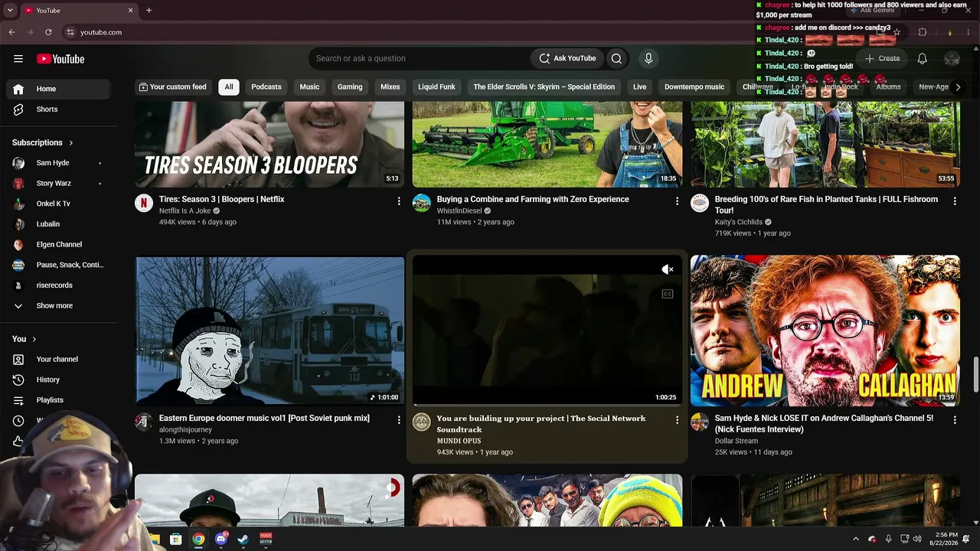Open more actions for Tires Season 3 Bloopers

[x=398, y=201]
